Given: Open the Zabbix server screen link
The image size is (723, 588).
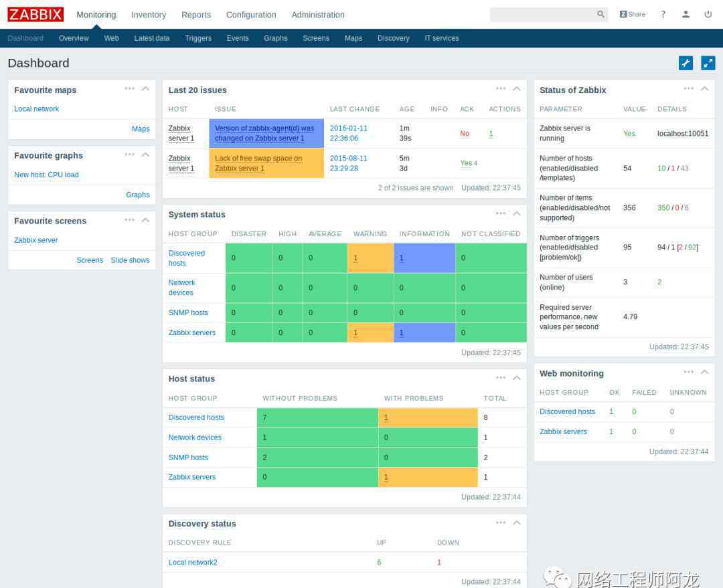Looking at the screenshot, I should pyautogui.click(x=36, y=240).
